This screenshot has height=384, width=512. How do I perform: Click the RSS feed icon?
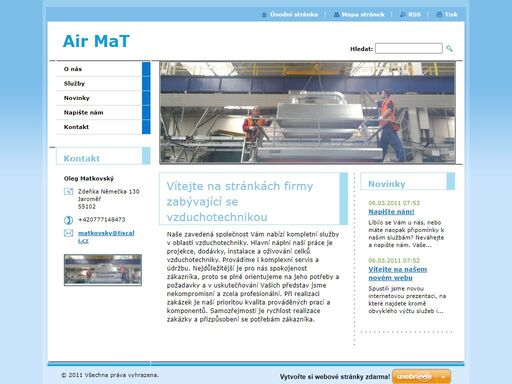tap(403, 14)
